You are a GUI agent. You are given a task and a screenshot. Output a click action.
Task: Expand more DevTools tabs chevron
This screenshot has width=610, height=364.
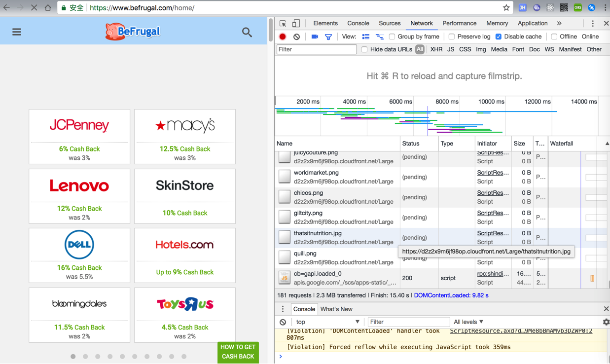pos(559,23)
